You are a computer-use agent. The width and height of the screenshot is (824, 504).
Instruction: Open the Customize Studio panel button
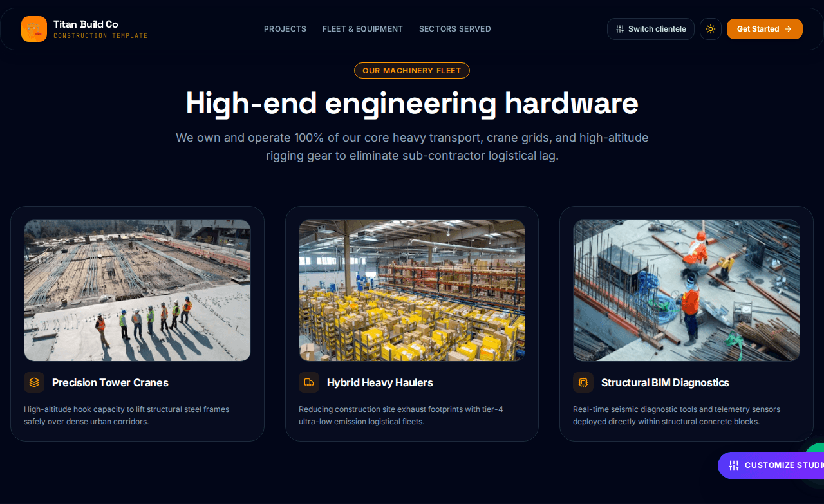tap(771, 465)
